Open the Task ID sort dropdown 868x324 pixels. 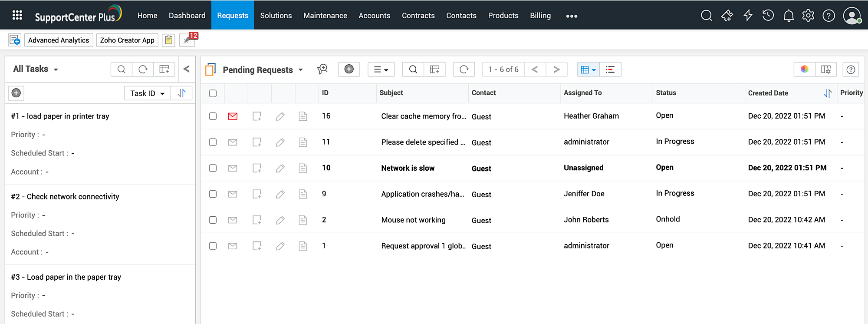(148, 93)
